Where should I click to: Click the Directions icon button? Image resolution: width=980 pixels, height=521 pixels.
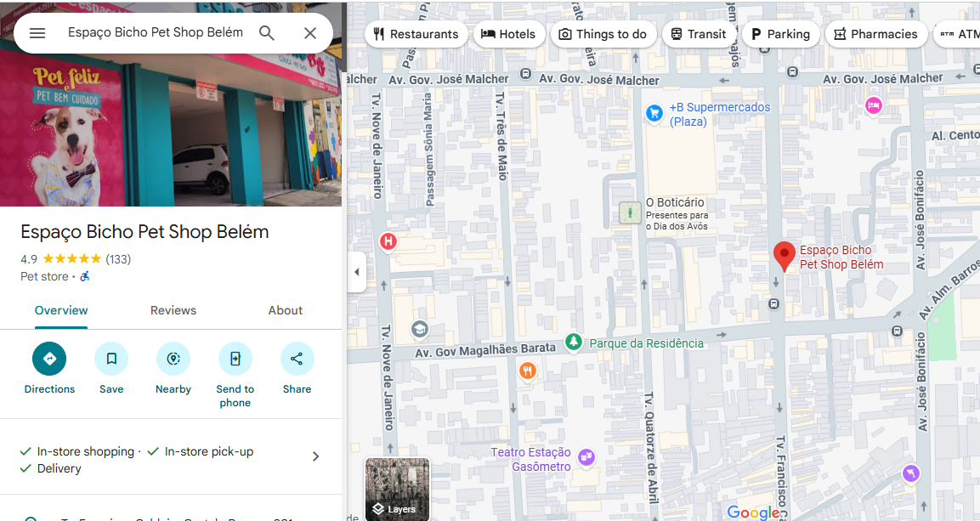pyautogui.click(x=49, y=359)
